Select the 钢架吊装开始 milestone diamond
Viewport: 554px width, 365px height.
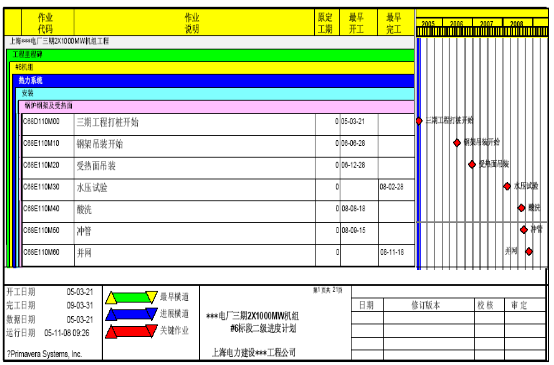click(x=457, y=143)
